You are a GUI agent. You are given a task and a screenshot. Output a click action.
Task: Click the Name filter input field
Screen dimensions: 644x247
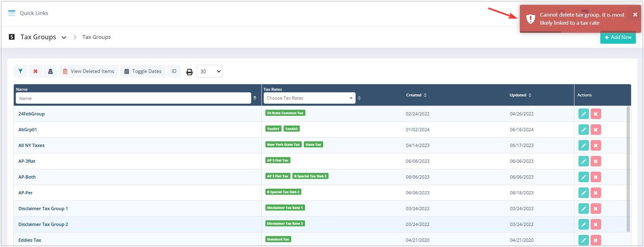(133, 98)
